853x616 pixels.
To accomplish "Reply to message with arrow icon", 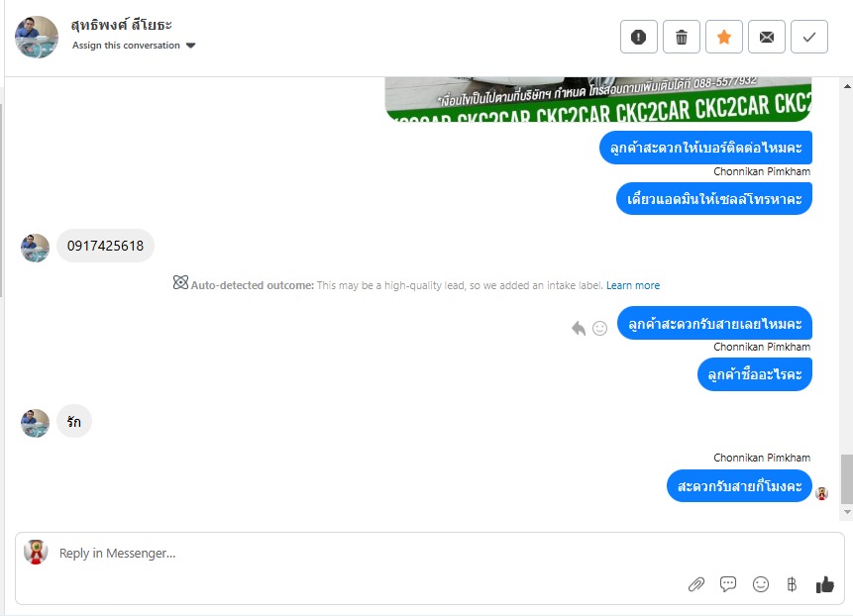I will tap(579, 328).
